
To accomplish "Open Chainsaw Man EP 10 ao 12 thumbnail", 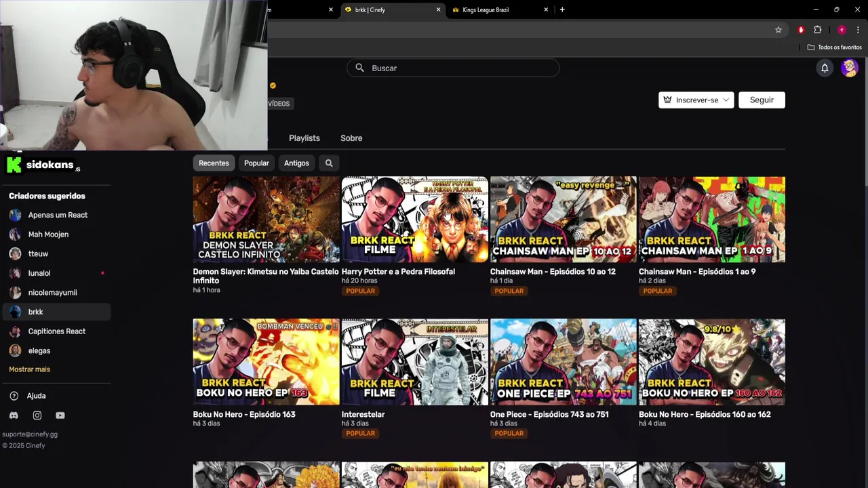I will 564,220.
